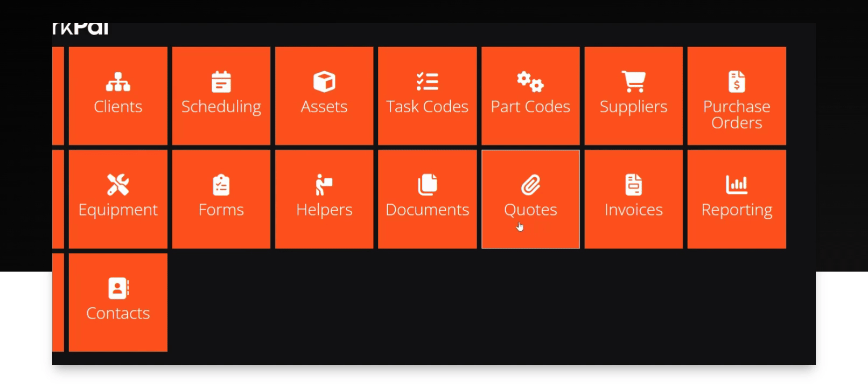Select the Documents label

428,210
